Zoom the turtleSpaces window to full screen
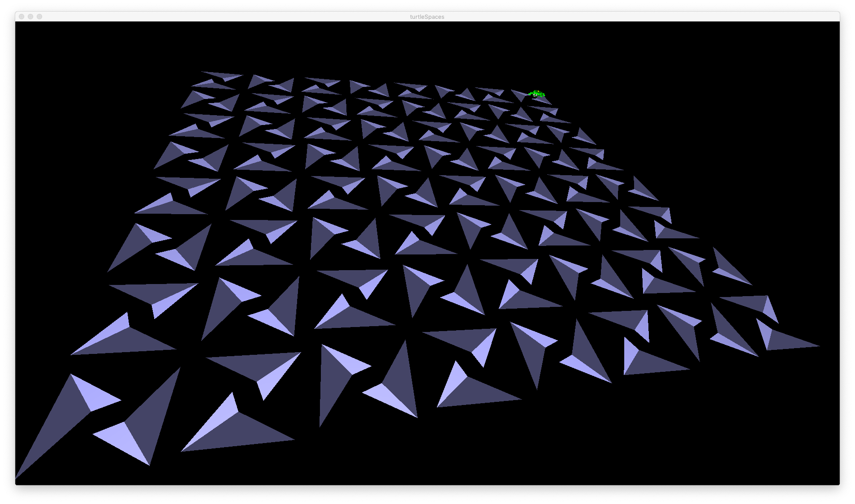This screenshot has width=855, height=504. pyautogui.click(x=39, y=17)
